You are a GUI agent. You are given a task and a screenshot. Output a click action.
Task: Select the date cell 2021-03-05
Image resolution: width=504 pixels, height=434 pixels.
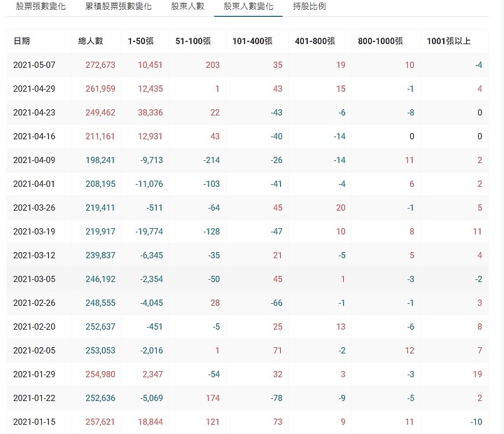click(x=34, y=279)
